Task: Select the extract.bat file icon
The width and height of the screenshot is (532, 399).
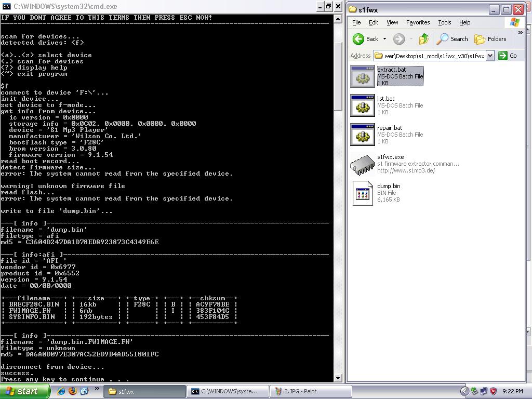Action: click(x=362, y=76)
